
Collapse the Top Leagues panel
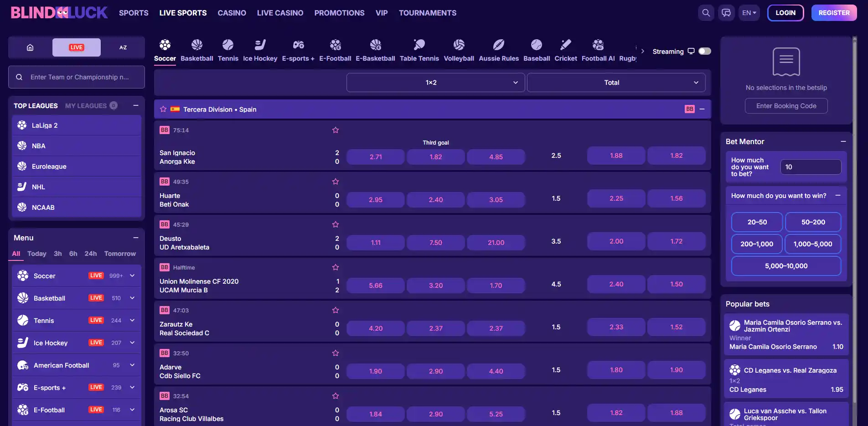click(136, 105)
